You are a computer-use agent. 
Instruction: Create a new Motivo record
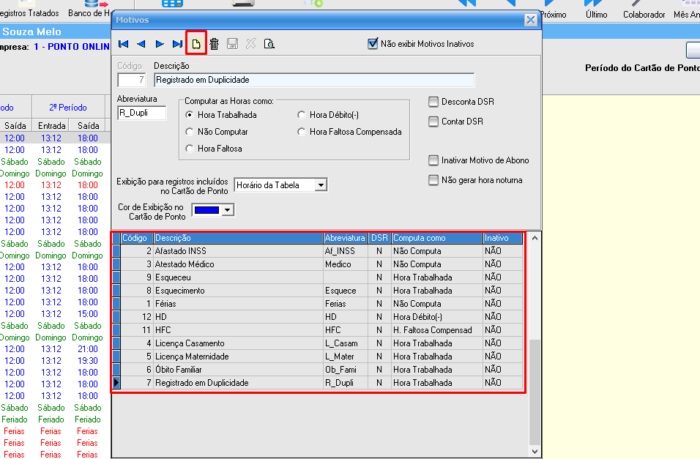coord(196,44)
